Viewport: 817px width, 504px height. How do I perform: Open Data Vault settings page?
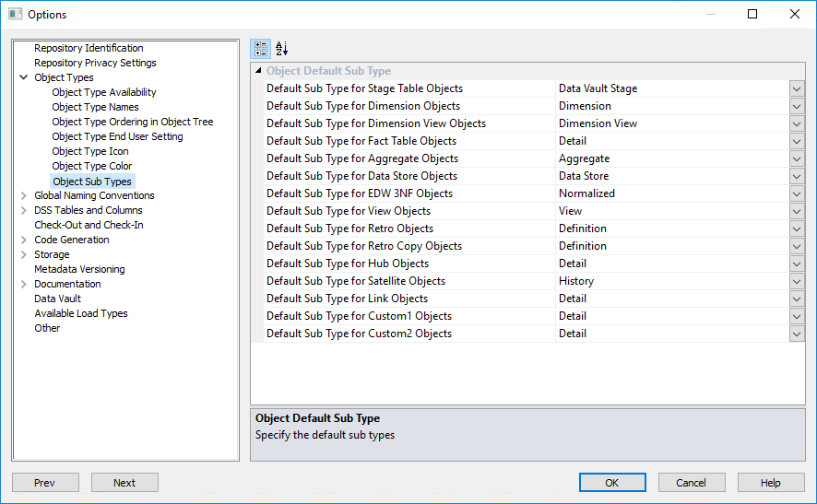[57, 299]
